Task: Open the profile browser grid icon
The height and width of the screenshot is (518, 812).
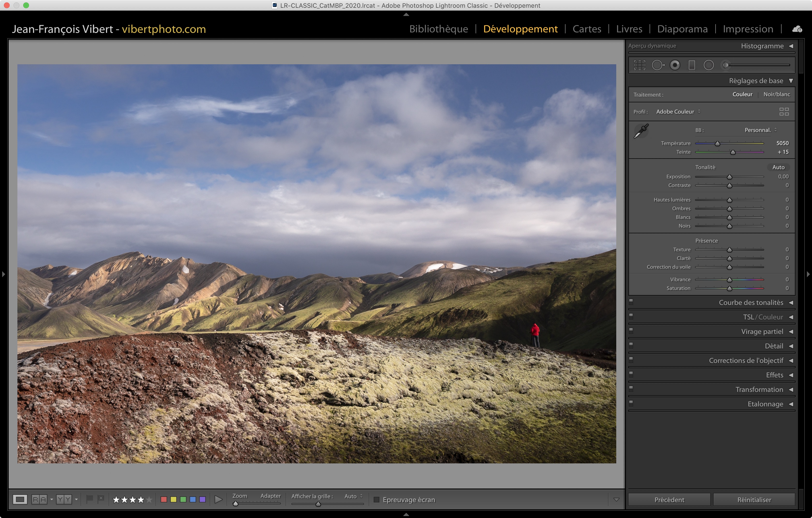Action: (x=784, y=112)
